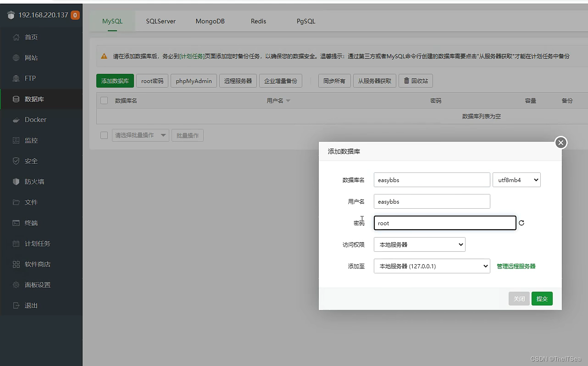588x366 pixels.
Task: Click the 数据库名 column header
Action: click(126, 100)
